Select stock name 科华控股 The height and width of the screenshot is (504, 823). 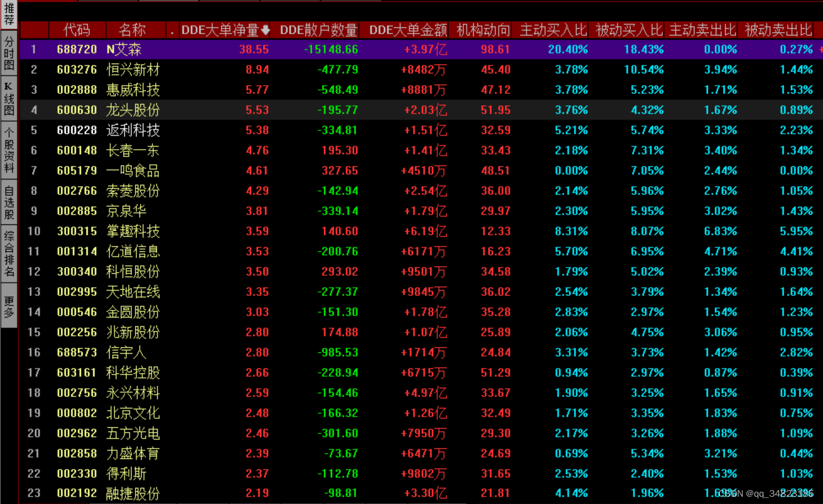tap(133, 373)
